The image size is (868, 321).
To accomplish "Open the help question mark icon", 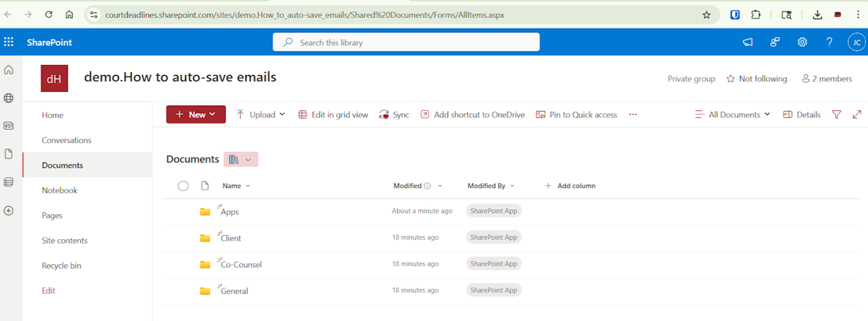I will [829, 42].
